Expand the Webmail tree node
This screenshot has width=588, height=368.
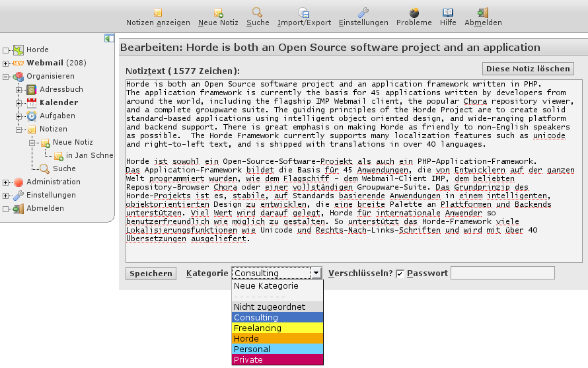[x=5, y=63]
